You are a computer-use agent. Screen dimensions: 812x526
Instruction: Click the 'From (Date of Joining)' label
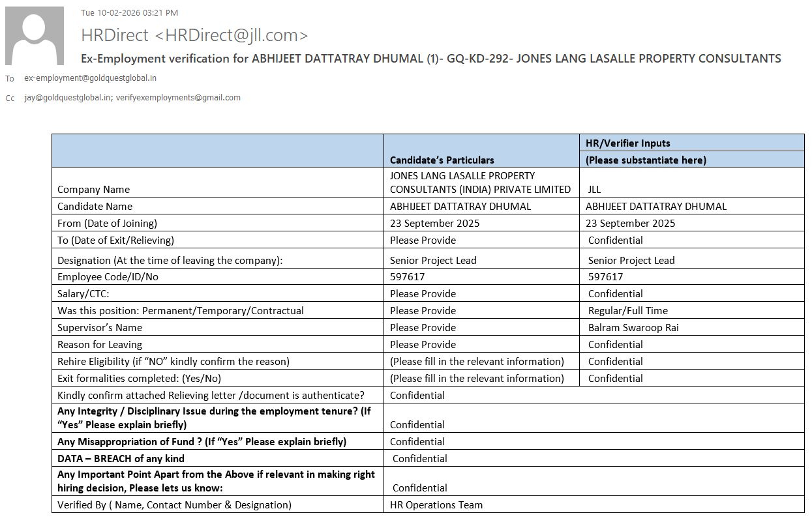point(107,224)
